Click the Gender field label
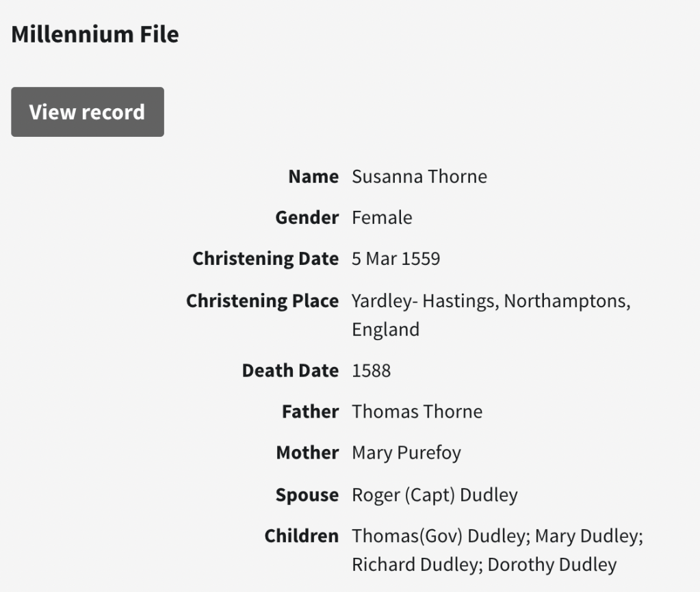700x592 pixels. pos(307,218)
